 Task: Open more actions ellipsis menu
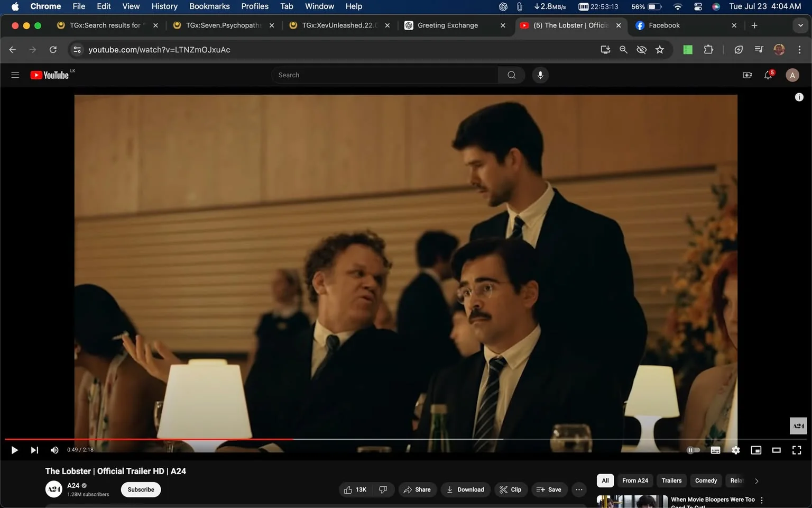click(x=579, y=489)
